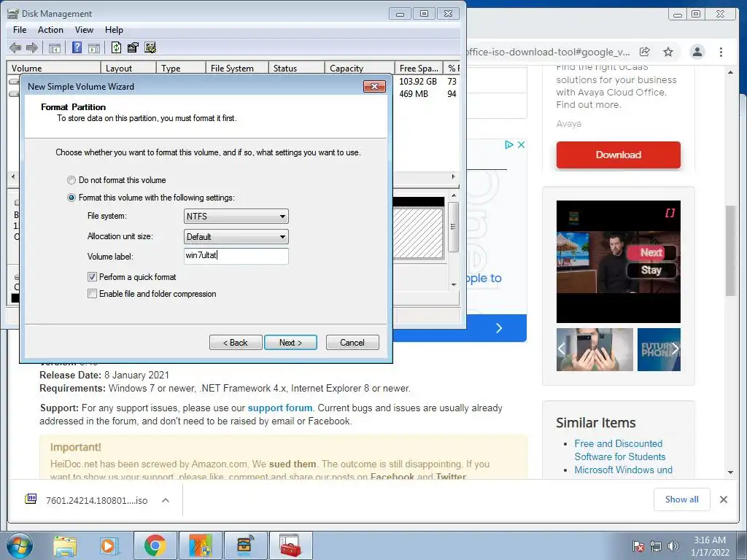The image size is (747, 560).
Task: Click the green Refresh toolbar icon
Action: [x=116, y=47]
